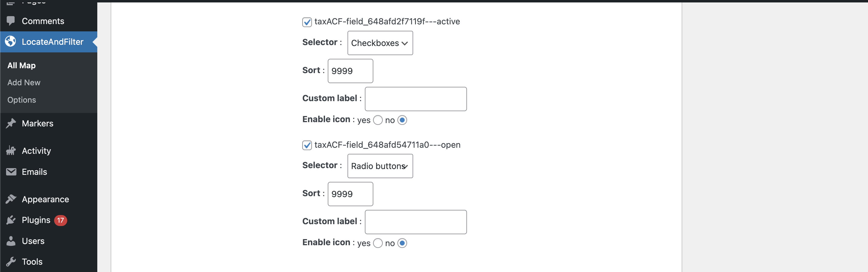Uncheck the taxACF field active checkbox
Viewport: 868px width, 272px height.
point(307,22)
